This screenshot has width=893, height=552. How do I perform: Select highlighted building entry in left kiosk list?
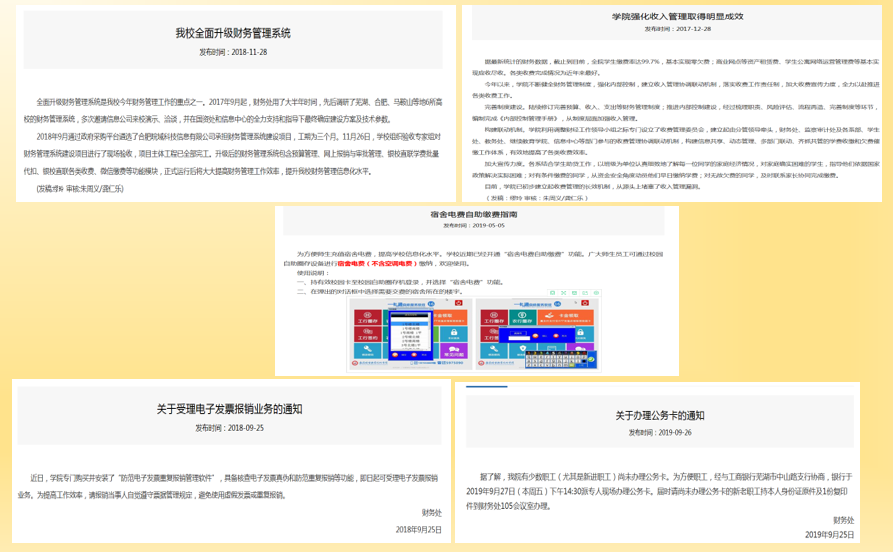(409, 324)
